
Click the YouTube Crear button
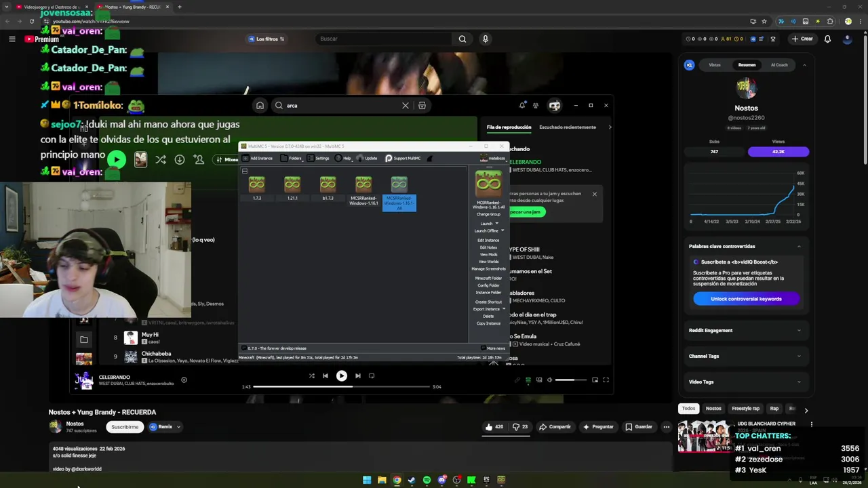802,39
